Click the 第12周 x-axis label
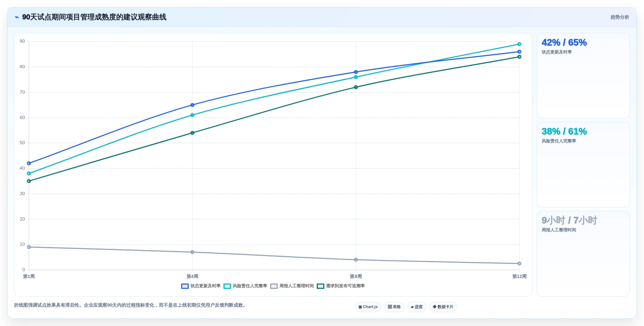The image size is (644, 326). [x=519, y=277]
